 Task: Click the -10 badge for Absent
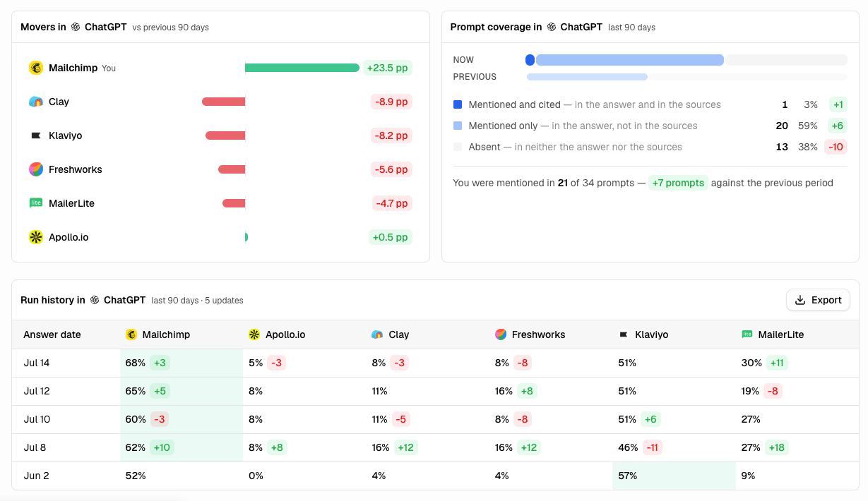(836, 147)
